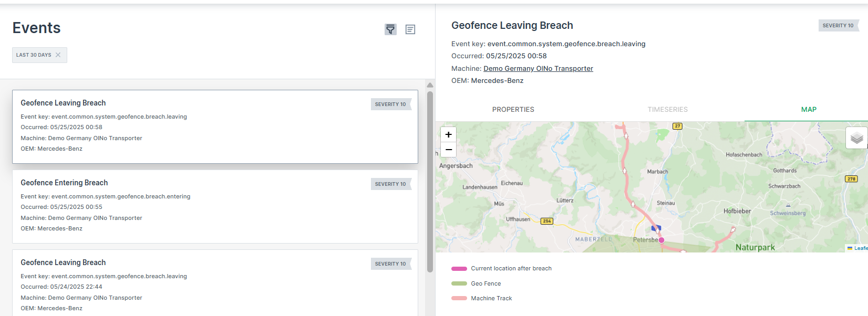Open the map layers control
The height and width of the screenshot is (316, 868).
[856, 138]
